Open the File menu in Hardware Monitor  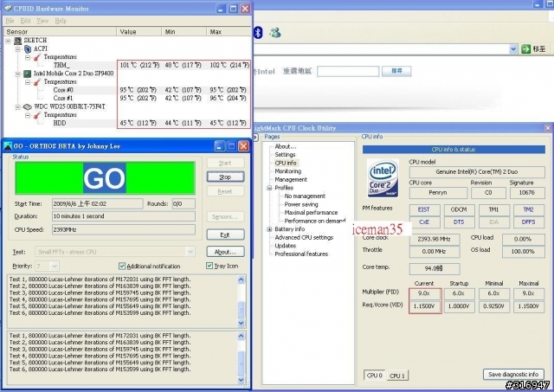pyautogui.click(x=10, y=21)
